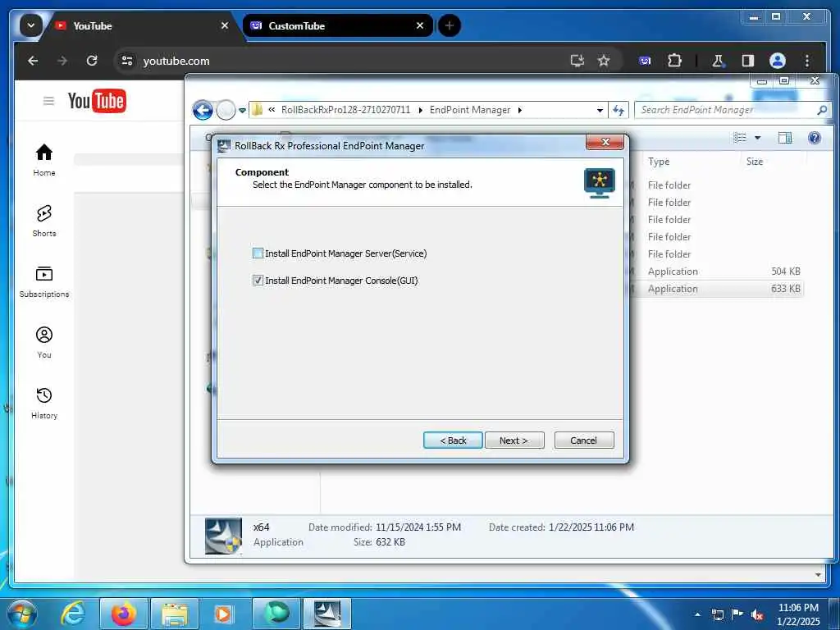Open YouTube Subscriptions in sidebar
Viewport: 840px width, 630px height.
44,281
